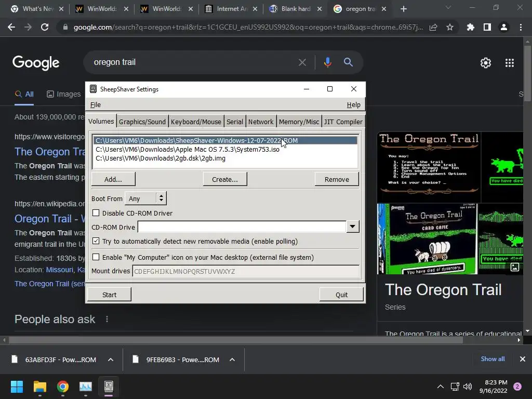Click Add... volume button
The width and height of the screenshot is (532, 399).
click(x=113, y=179)
